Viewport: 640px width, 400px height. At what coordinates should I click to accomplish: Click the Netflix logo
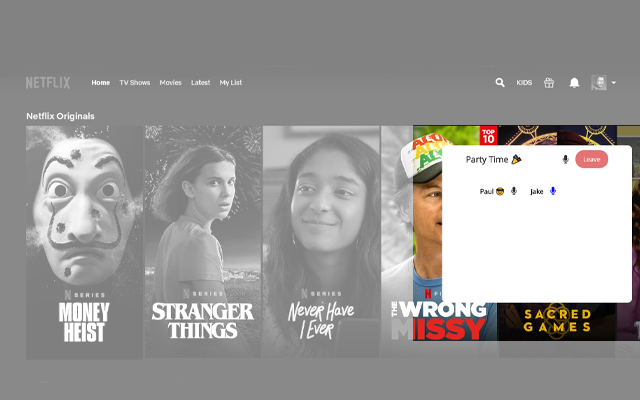(48, 83)
